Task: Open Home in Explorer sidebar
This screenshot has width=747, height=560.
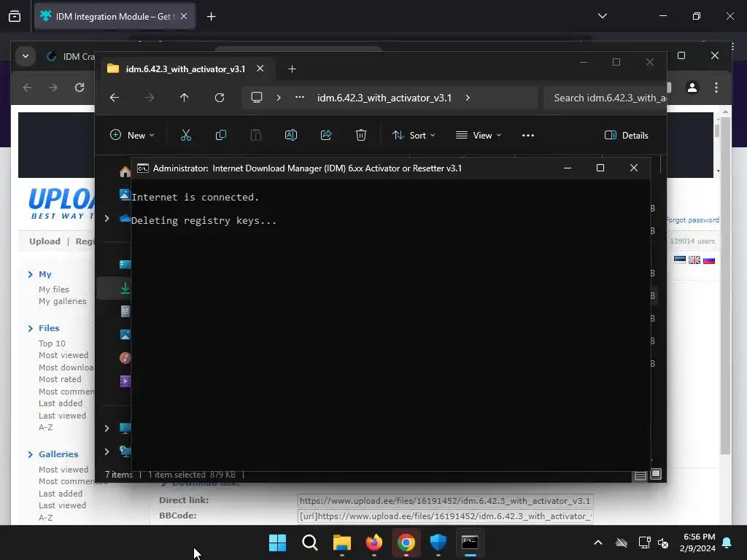Action: point(125,171)
